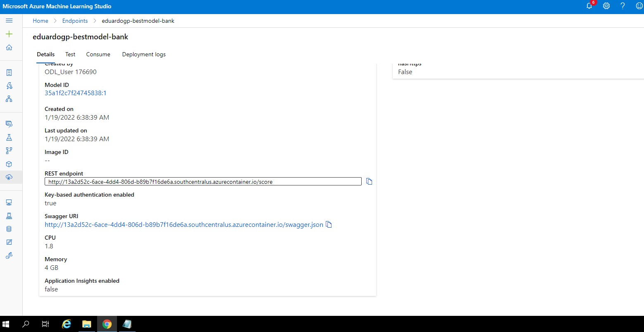Click the 'Application Insights enabled' label
Screen dimensions: 644x332
[x=82, y=281]
